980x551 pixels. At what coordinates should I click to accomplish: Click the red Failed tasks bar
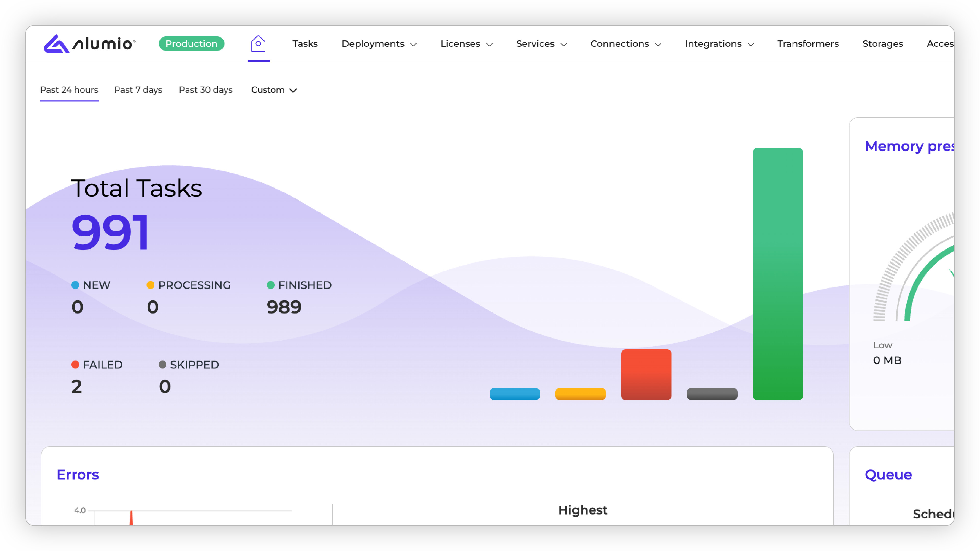[x=646, y=374]
